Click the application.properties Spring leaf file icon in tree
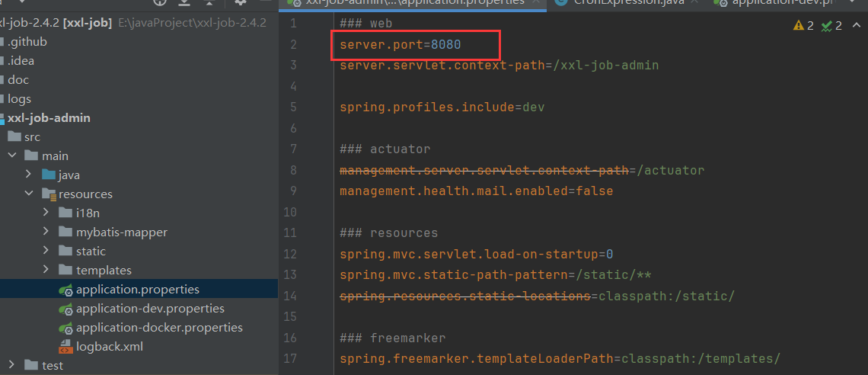868x375 pixels. (x=66, y=290)
